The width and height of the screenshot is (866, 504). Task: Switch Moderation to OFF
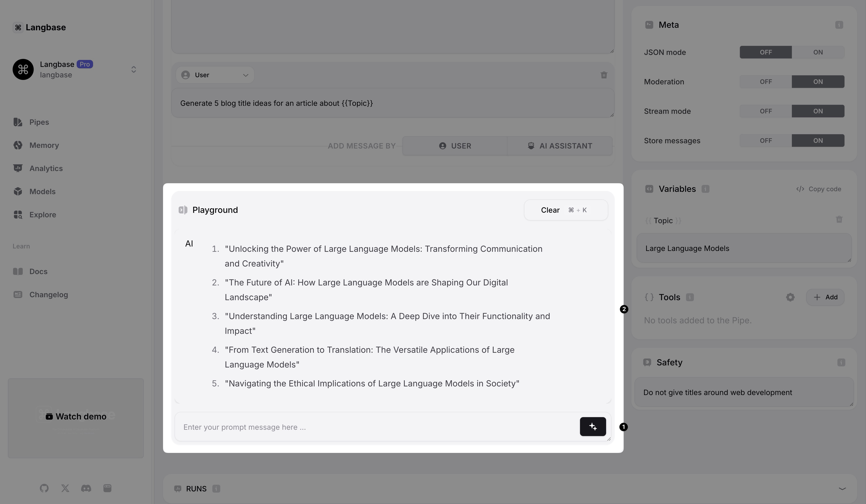tap(766, 82)
